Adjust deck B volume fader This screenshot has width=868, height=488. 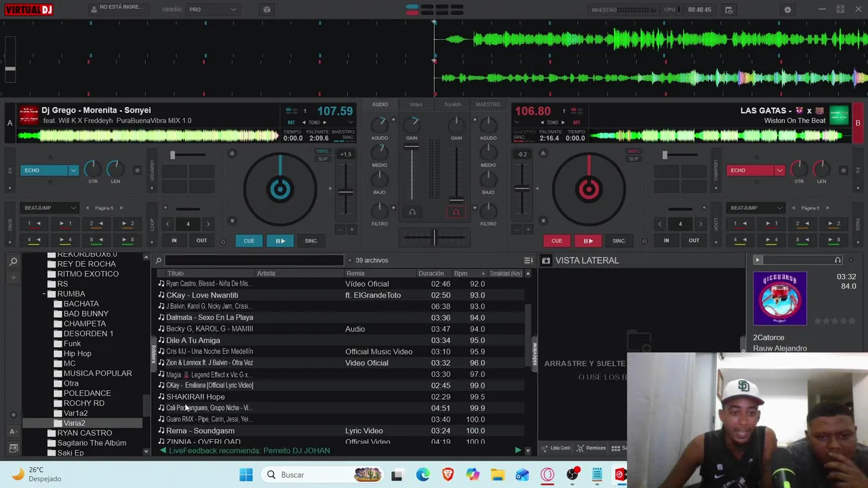(456, 200)
